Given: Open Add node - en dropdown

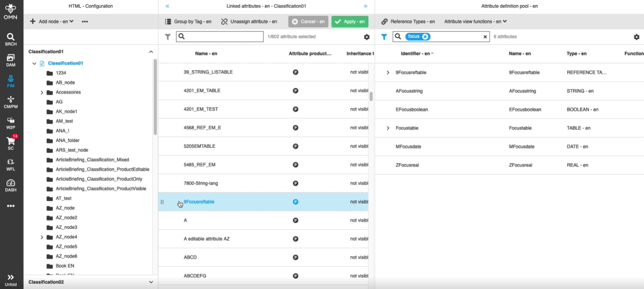Looking at the screenshot, I should (x=51, y=21).
